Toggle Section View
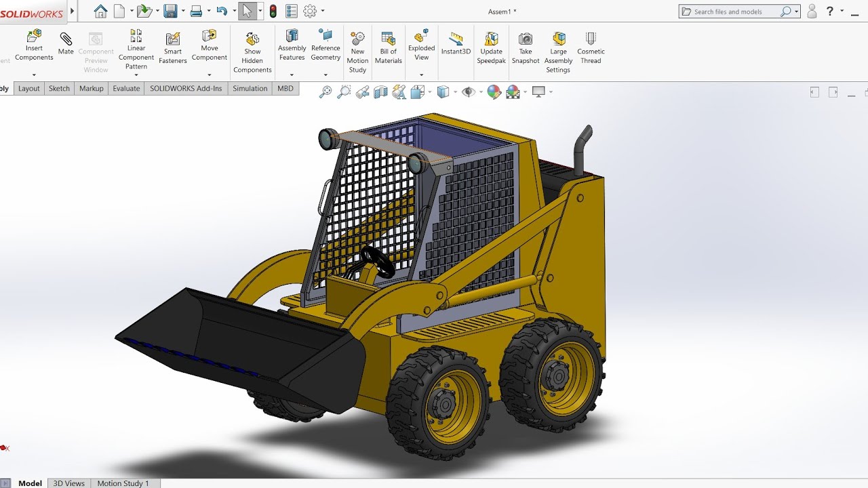868x488 pixels. [x=380, y=92]
